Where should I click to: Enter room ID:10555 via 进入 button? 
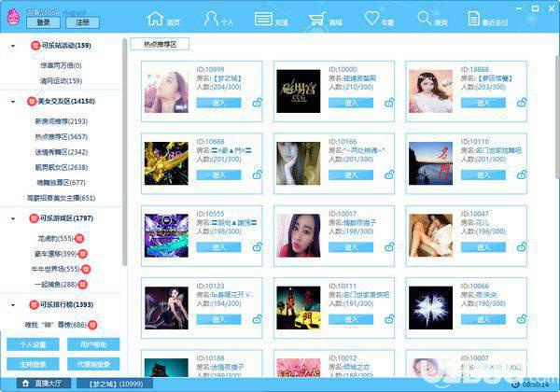coord(218,247)
